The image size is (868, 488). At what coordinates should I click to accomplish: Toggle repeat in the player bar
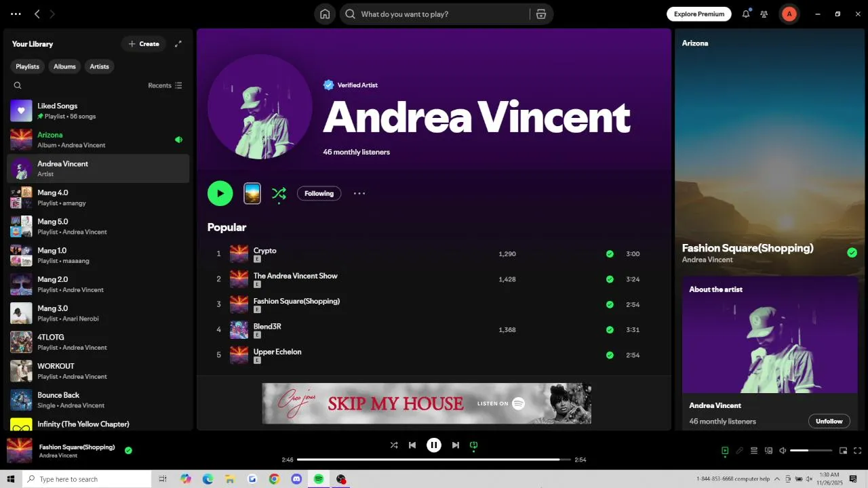(x=474, y=445)
